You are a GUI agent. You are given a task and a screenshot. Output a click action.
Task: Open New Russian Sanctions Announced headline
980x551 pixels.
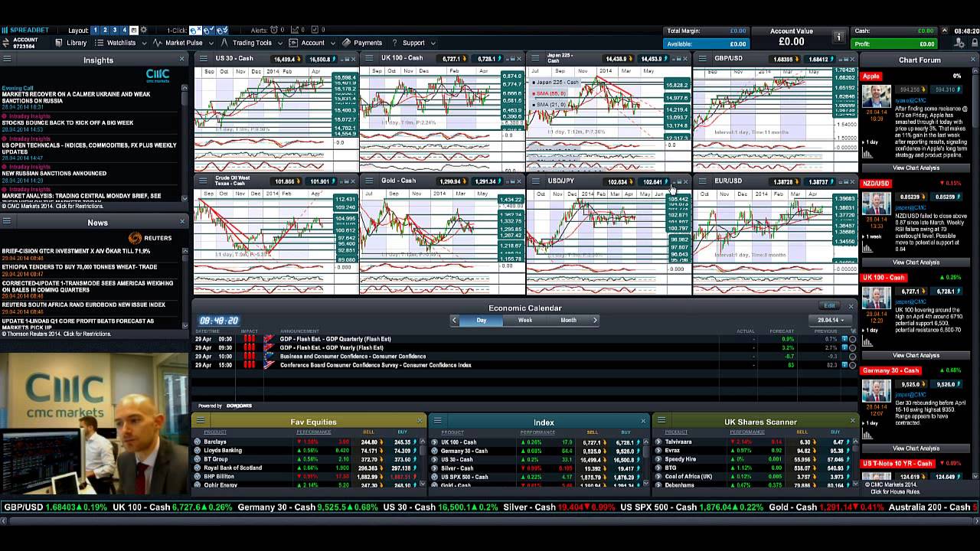tap(54, 173)
